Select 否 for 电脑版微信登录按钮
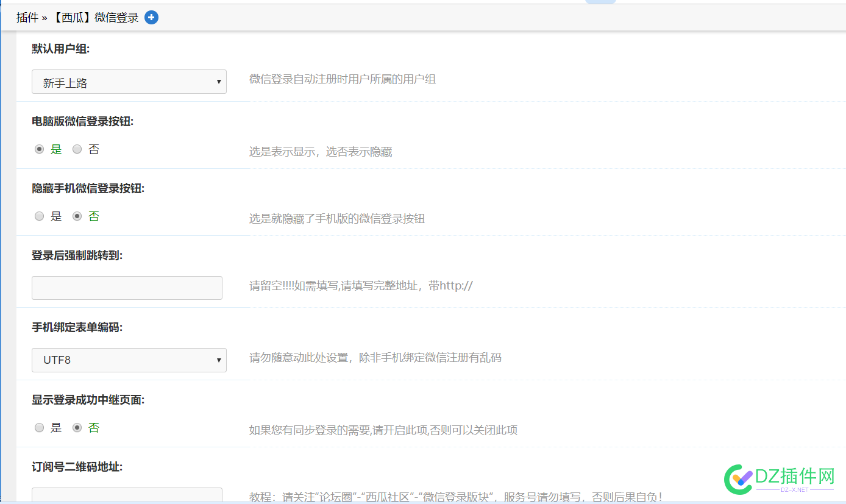 [x=77, y=149]
